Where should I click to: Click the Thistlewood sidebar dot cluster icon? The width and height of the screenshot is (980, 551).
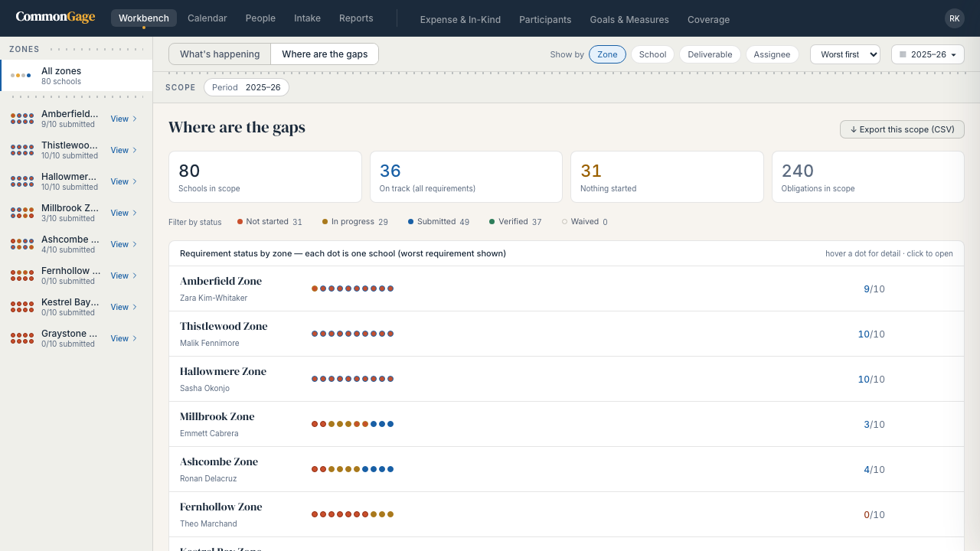22,150
